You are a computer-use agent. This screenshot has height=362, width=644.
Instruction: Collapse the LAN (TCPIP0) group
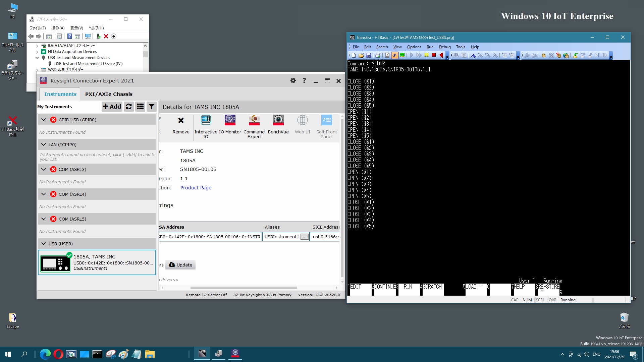pos(44,144)
